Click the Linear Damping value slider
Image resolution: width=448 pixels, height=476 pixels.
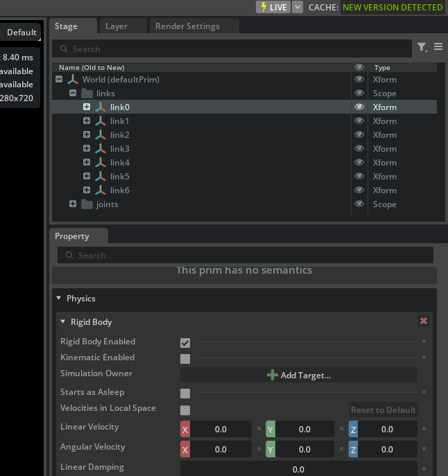pos(298,469)
